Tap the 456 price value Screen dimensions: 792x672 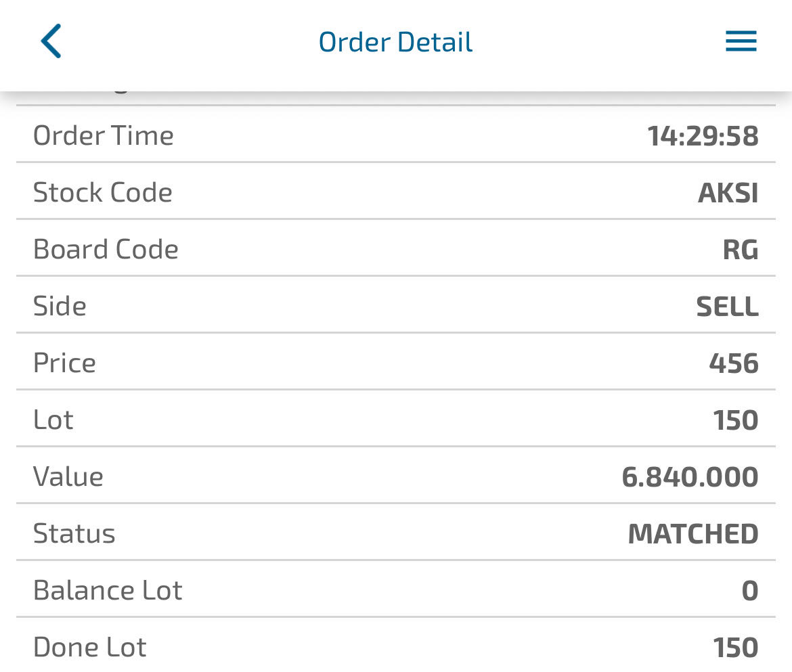click(x=734, y=364)
